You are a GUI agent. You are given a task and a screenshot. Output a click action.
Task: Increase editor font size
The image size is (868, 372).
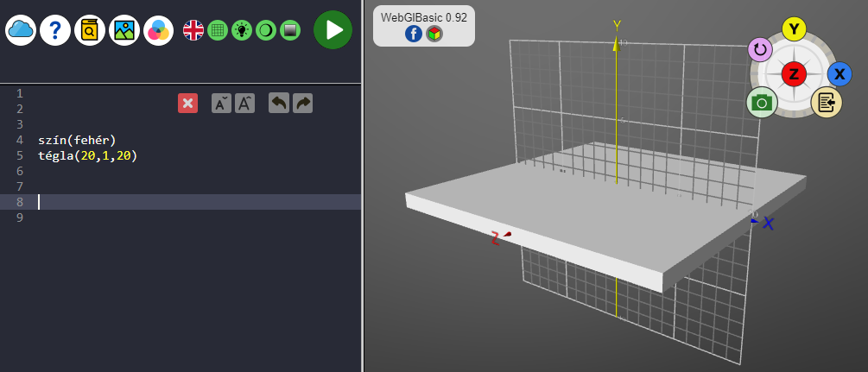[x=245, y=104]
